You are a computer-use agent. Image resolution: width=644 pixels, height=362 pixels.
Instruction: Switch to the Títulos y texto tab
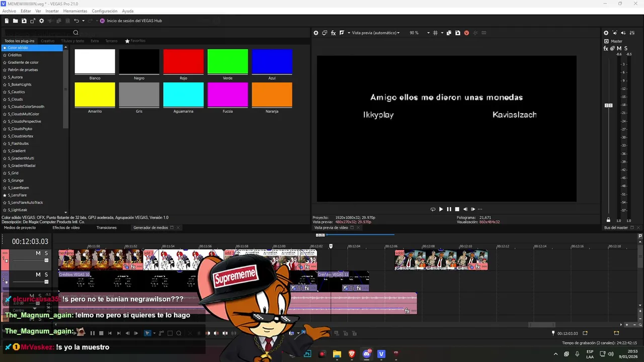coord(72,41)
